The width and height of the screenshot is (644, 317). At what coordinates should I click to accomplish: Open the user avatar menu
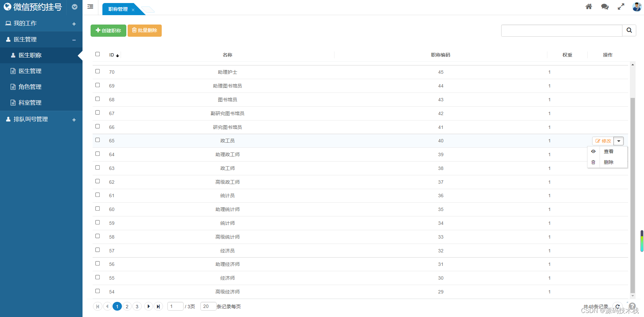pos(637,6)
